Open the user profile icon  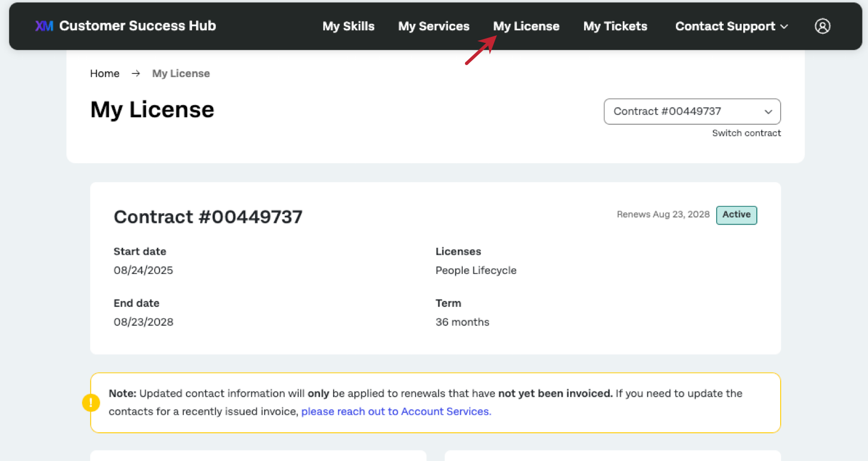pyautogui.click(x=822, y=26)
